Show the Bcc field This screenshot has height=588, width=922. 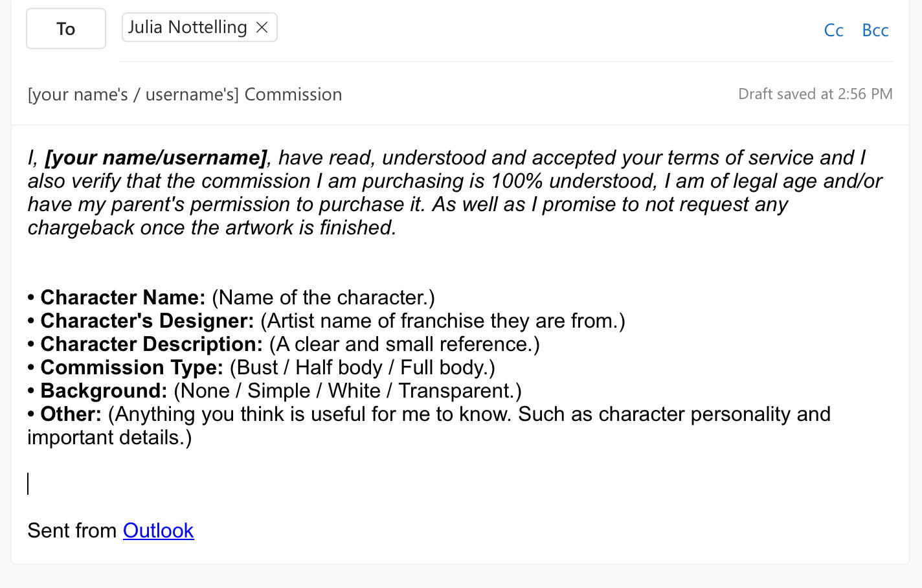[x=875, y=30]
